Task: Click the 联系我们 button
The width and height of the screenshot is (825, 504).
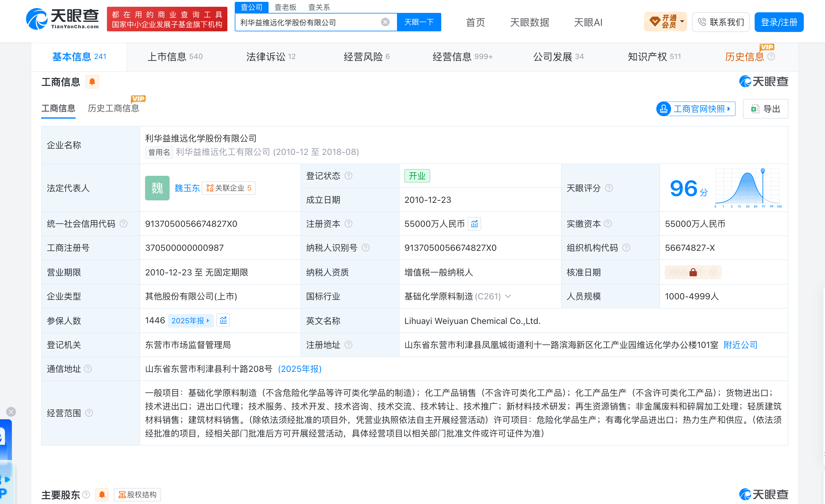Action: 721,22
